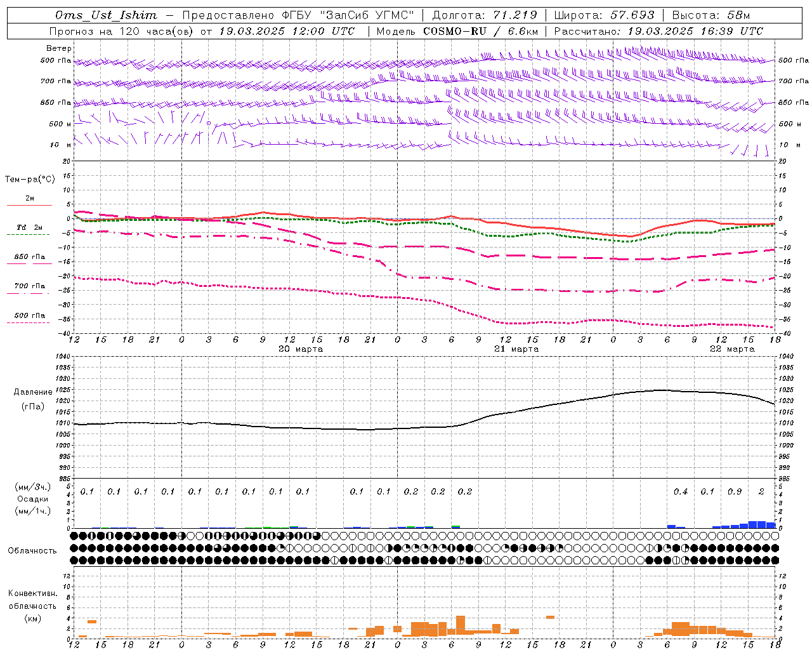Click the Тем-ра(°C) axis label
812x650 pixels.
[30, 180]
